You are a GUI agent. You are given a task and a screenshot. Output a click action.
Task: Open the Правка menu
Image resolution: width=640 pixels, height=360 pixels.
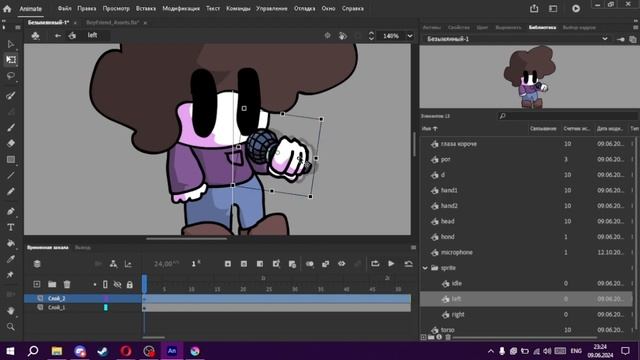pos(87,8)
